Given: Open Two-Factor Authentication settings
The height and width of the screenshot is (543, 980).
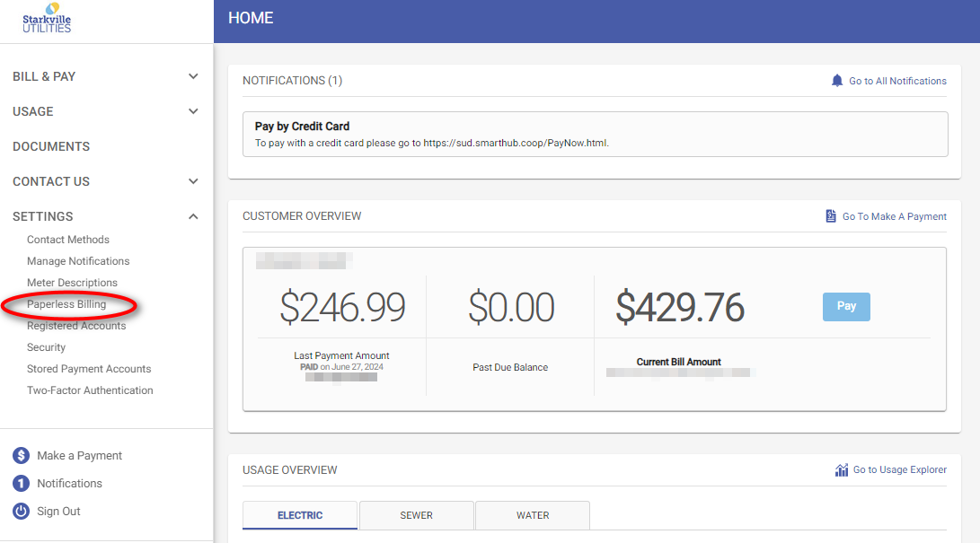Looking at the screenshot, I should tap(90, 390).
